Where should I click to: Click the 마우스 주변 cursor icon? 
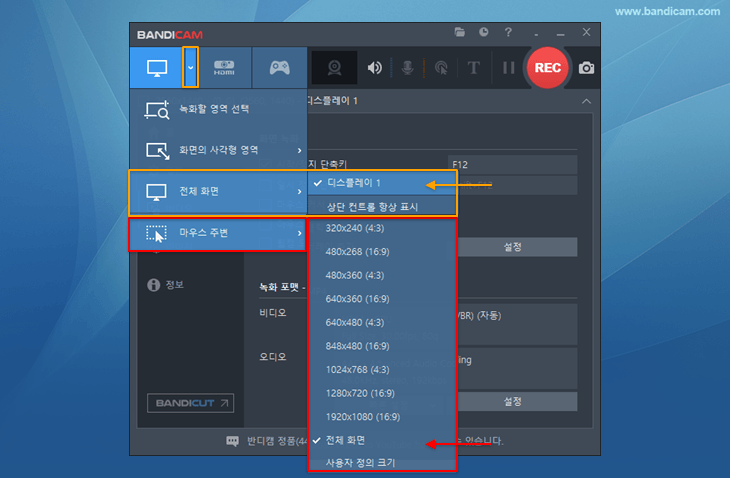click(x=156, y=234)
